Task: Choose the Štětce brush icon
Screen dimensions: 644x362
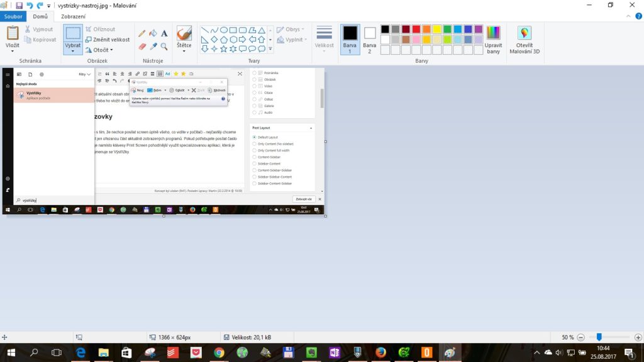Action: click(184, 33)
